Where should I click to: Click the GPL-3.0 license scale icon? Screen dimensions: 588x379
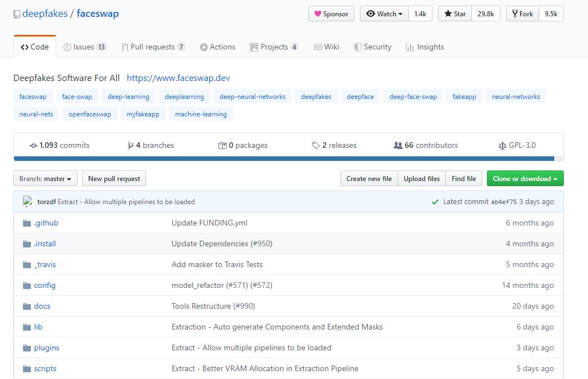(502, 146)
